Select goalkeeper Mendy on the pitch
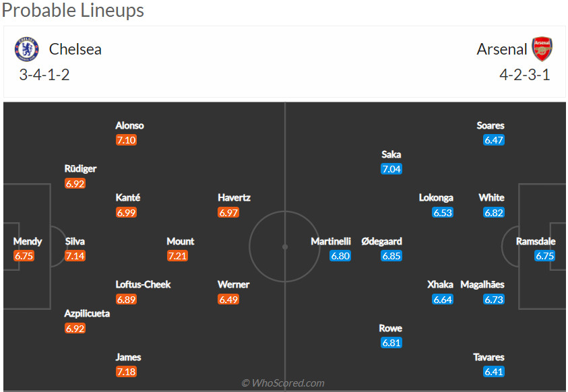Screen dimensions: 568x392 point(28,241)
